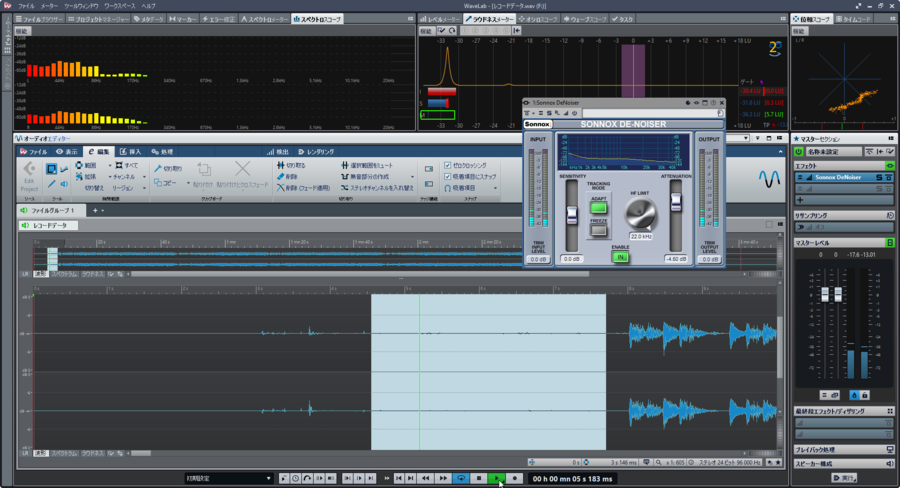Click the 22.0 kHz HF limit value field
The height and width of the screenshot is (488, 900).
pos(641,237)
